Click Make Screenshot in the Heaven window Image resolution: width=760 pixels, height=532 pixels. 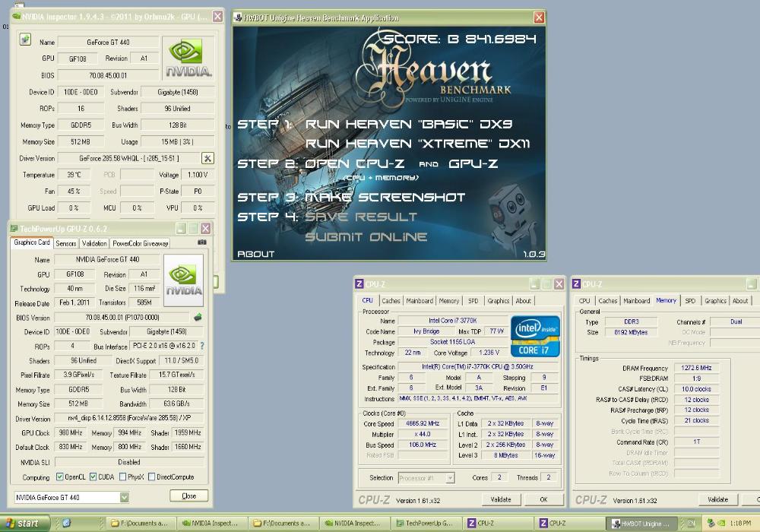coord(385,197)
